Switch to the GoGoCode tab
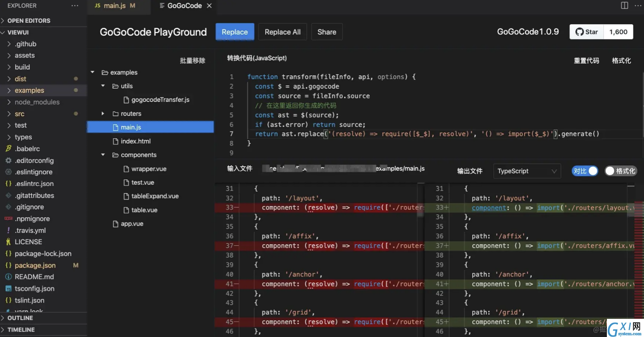Screen dimensions: 644x337 [x=184, y=6]
